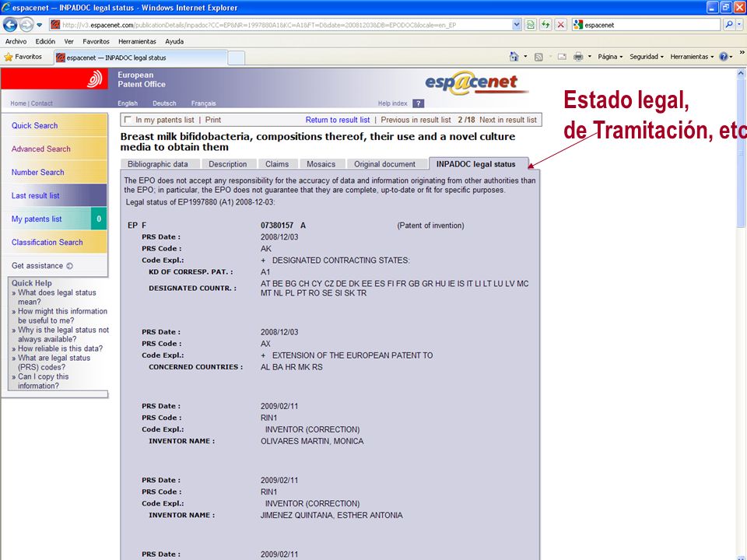Open the Herramientas toolbar dropdown
The image size is (747, 560).
692,57
